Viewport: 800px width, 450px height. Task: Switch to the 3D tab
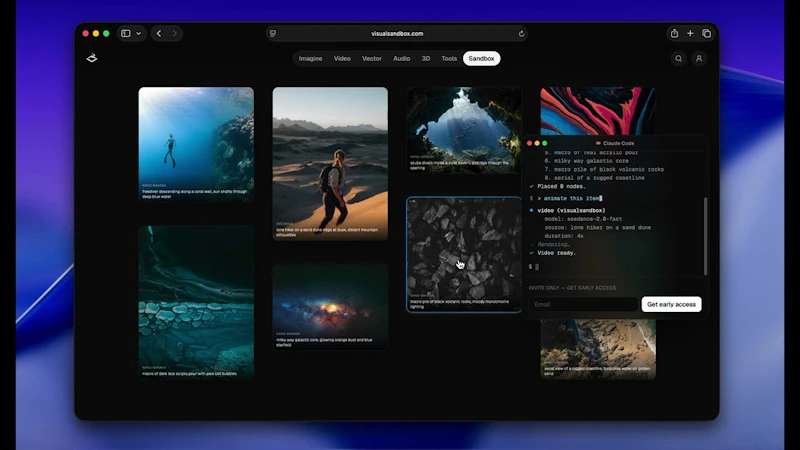(x=426, y=59)
